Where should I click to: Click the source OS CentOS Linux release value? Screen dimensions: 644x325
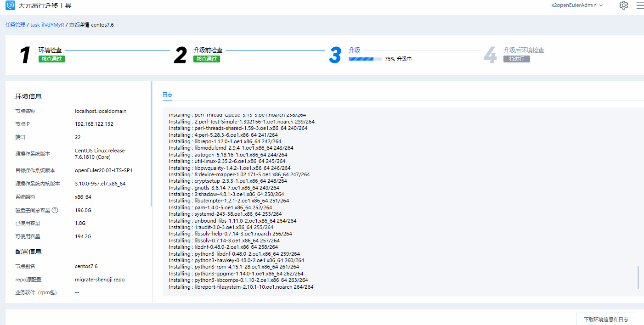pyautogui.click(x=100, y=154)
